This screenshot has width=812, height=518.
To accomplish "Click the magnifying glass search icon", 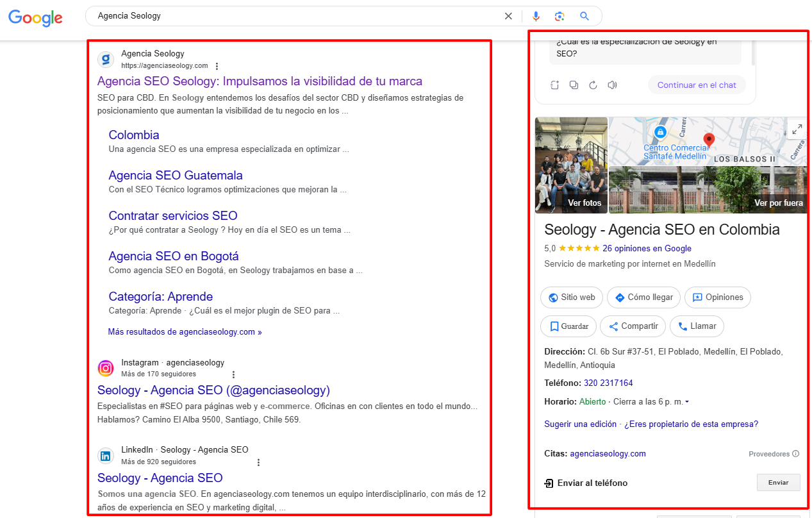I will pyautogui.click(x=584, y=16).
